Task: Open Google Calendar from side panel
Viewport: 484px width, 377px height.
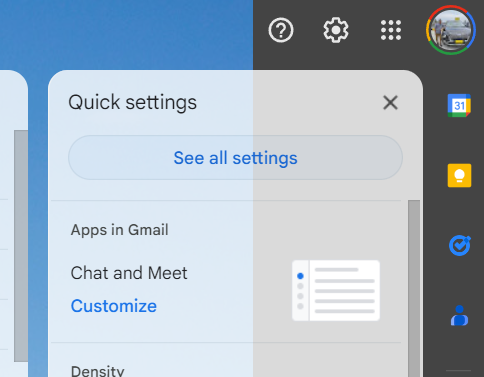Action: point(459,105)
